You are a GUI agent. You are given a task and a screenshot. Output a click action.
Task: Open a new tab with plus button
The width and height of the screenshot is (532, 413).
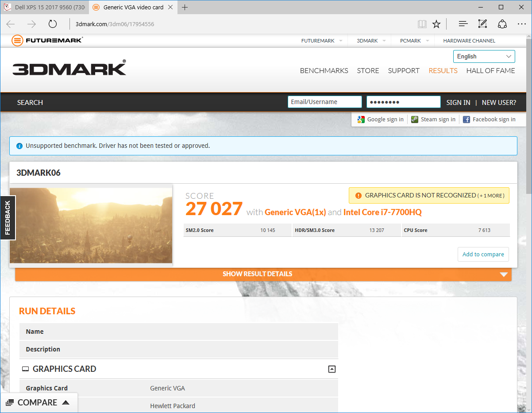point(185,7)
